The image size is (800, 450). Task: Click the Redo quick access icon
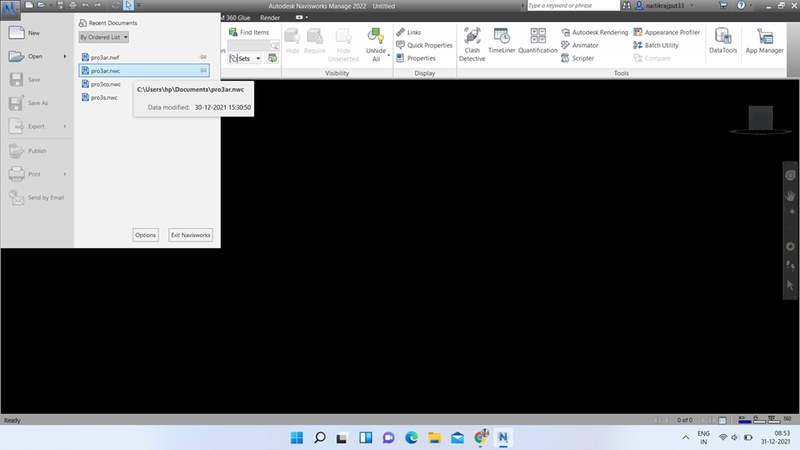(97, 5)
